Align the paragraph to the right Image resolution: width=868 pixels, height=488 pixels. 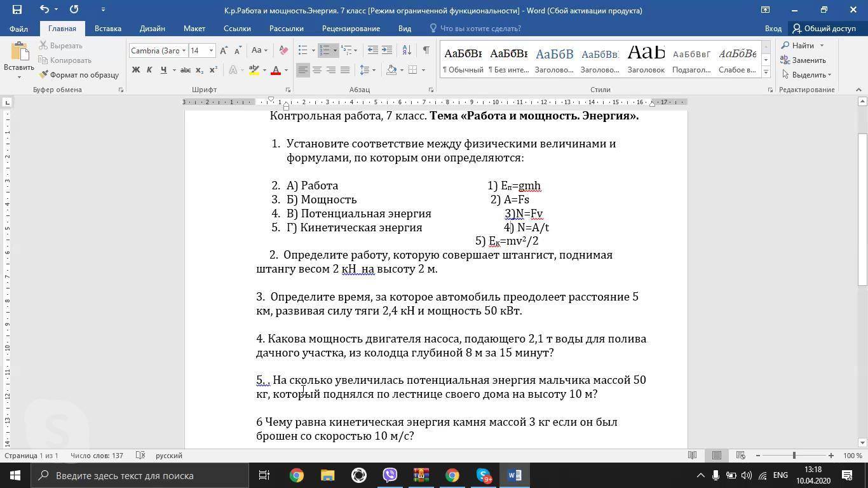331,70
